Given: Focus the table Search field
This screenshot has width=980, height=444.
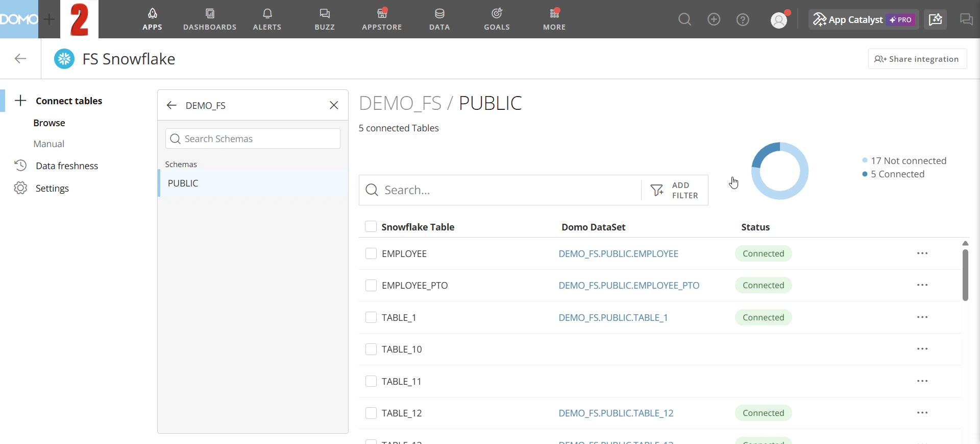Looking at the screenshot, I should [500, 190].
